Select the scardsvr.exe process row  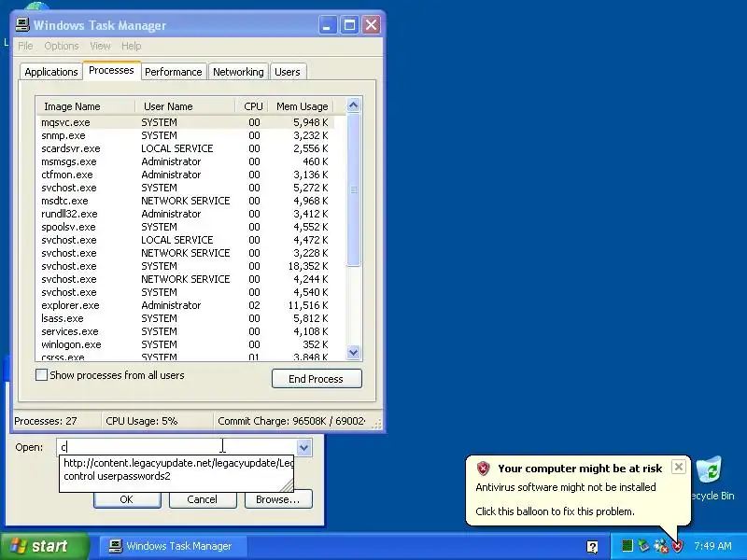(185, 148)
